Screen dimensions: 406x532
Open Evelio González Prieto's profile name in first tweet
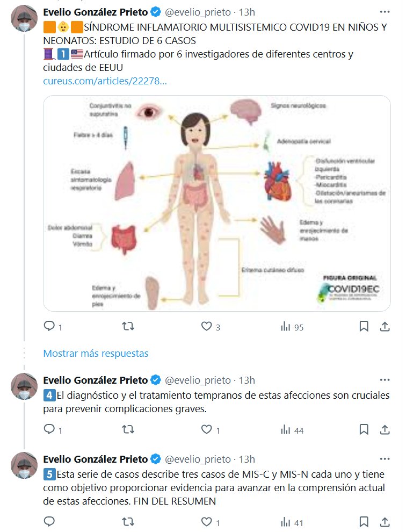click(x=95, y=11)
